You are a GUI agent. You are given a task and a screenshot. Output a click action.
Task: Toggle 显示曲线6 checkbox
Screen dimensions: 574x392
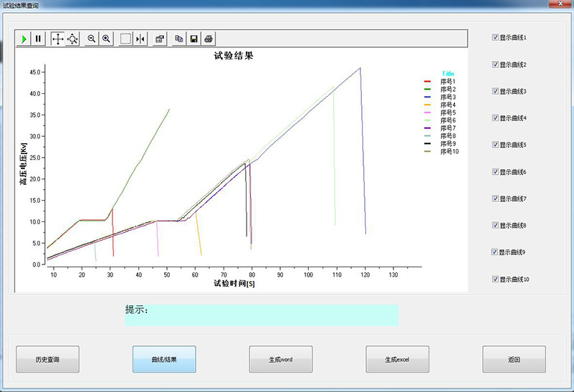click(x=495, y=172)
